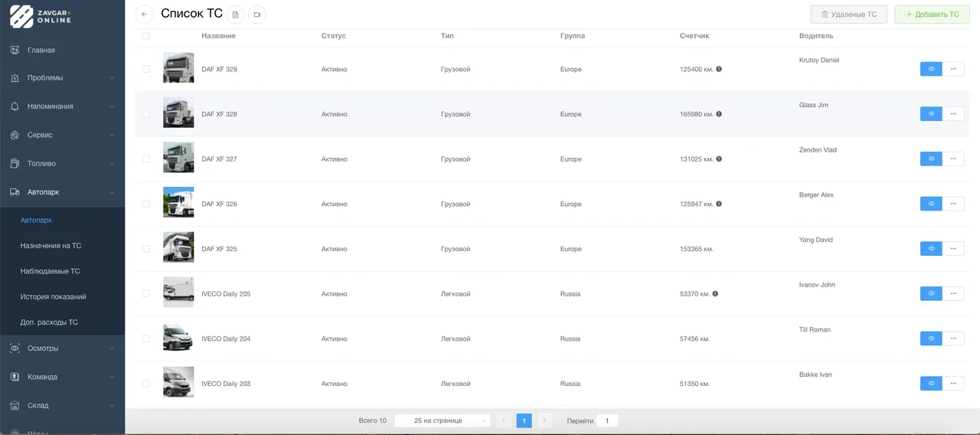Click info icon next to 165980 км.
The height and width of the screenshot is (435, 980).
[719, 114]
